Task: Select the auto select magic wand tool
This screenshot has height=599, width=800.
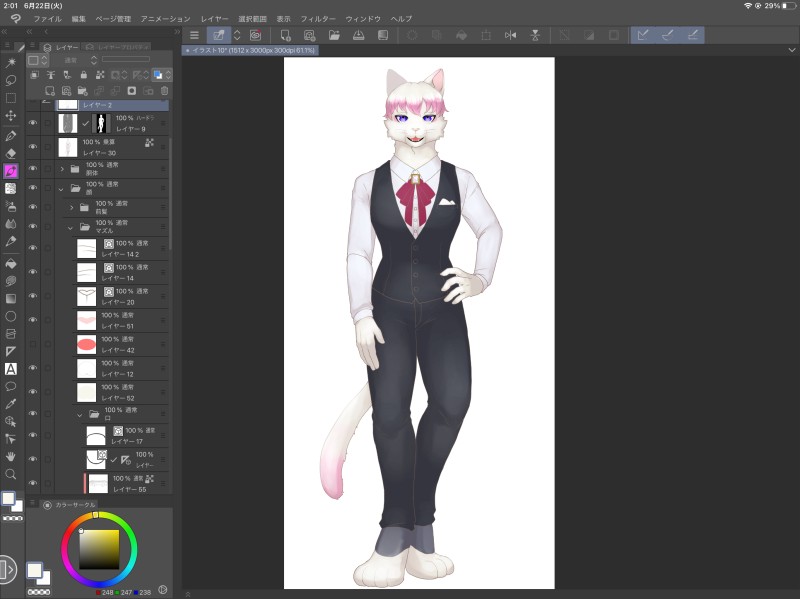Action: (11, 62)
